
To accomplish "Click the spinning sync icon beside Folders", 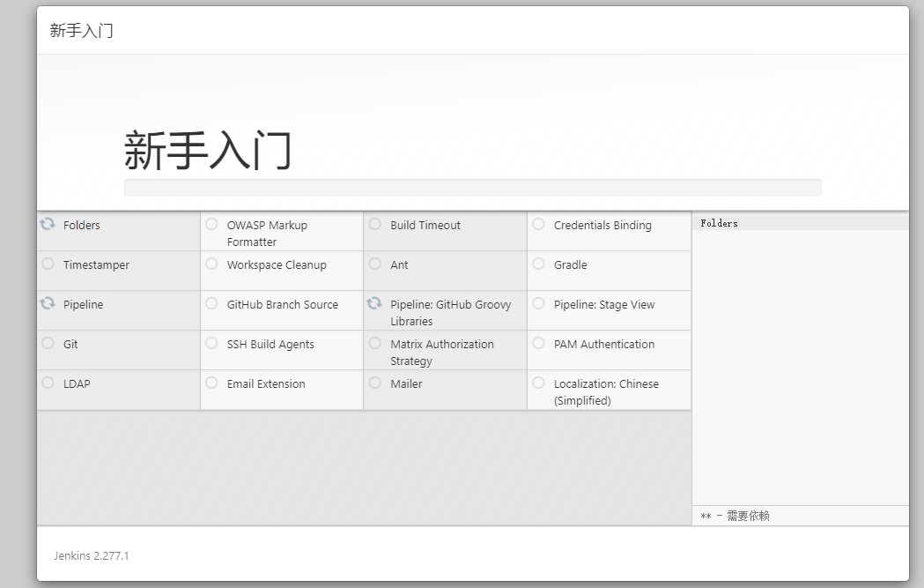I will pyautogui.click(x=48, y=225).
